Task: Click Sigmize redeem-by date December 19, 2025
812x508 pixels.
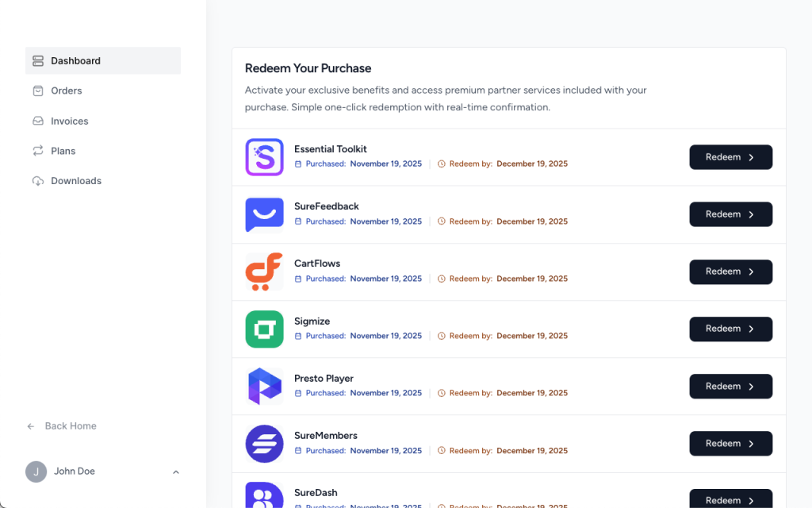Action: (532, 336)
